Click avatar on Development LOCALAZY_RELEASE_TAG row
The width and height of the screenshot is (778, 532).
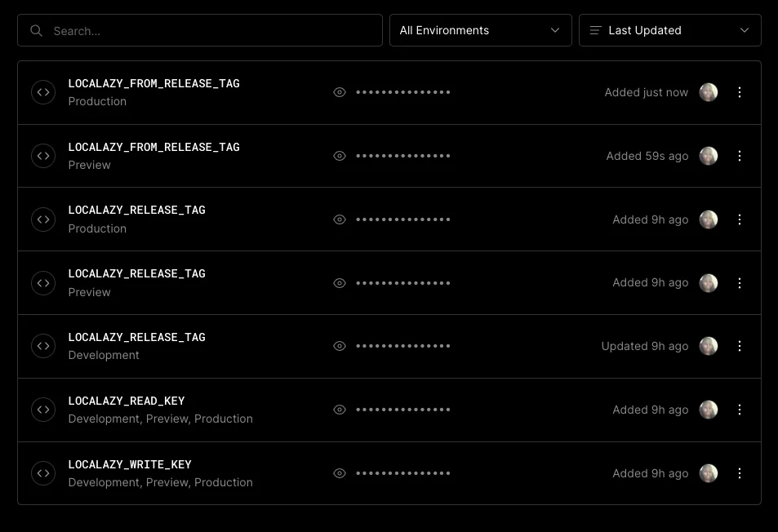(x=709, y=346)
